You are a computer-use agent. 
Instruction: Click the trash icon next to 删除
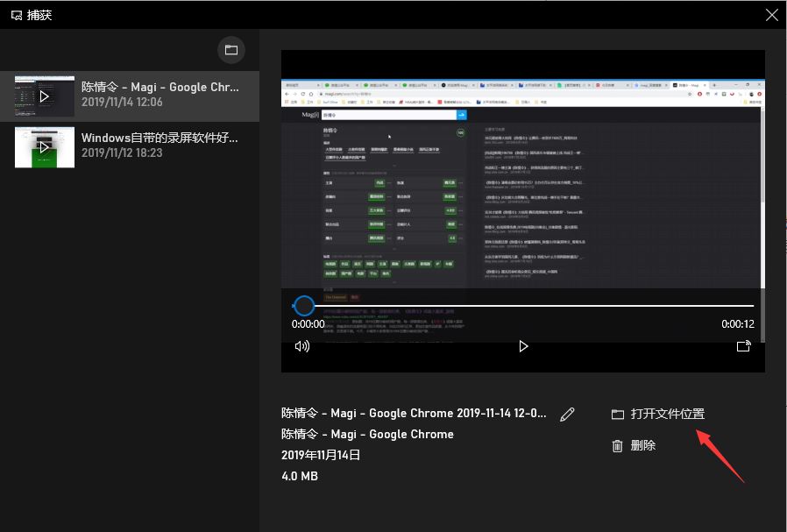[618, 445]
